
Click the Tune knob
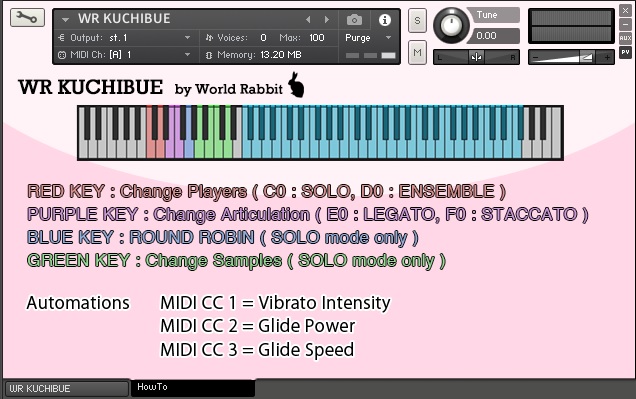point(451,25)
